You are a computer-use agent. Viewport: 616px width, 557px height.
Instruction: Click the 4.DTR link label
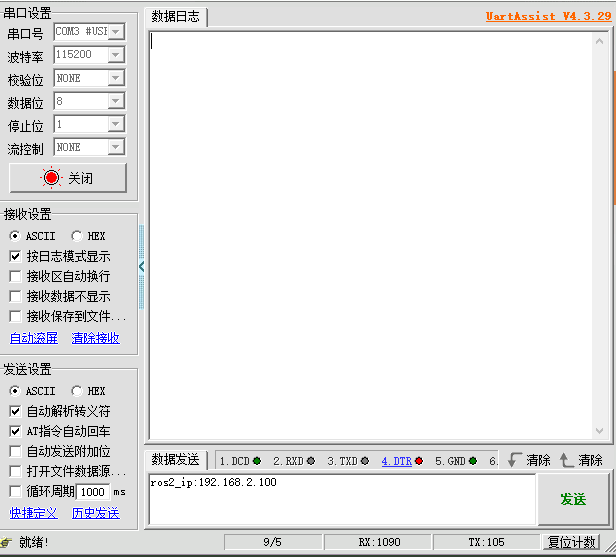pos(397,461)
